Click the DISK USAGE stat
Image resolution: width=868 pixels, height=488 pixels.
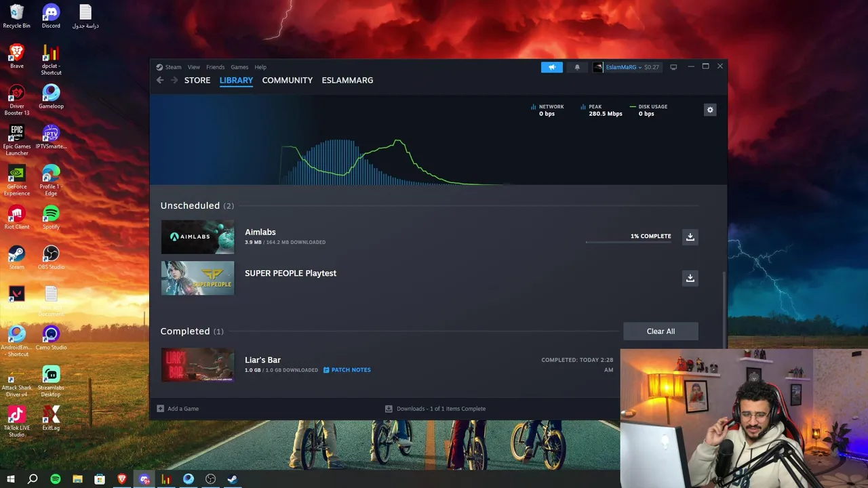(x=649, y=110)
